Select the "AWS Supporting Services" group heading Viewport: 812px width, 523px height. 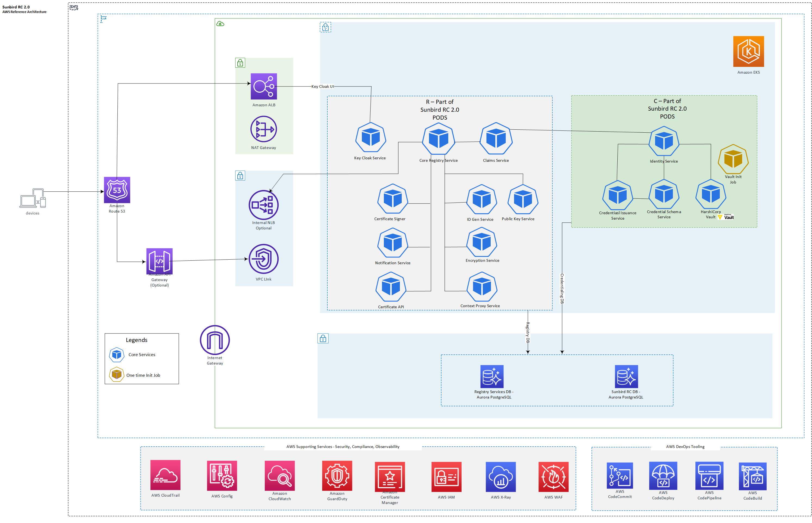click(x=343, y=446)
